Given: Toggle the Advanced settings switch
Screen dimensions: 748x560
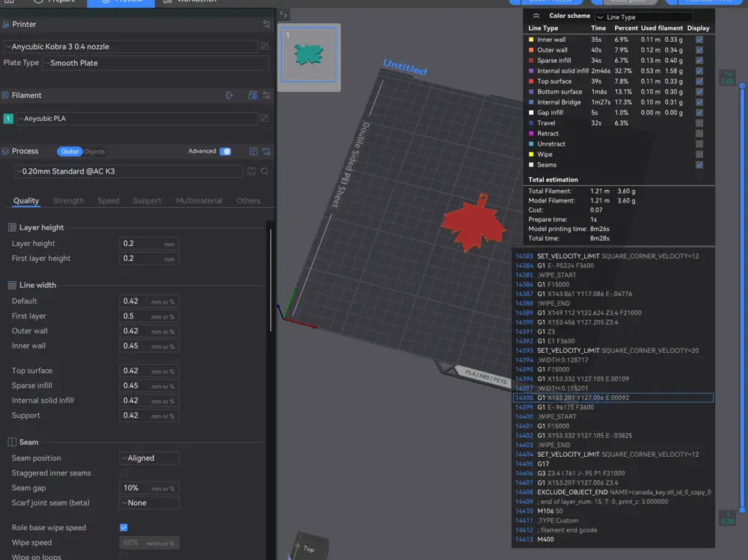Looking at the screenshot, I should 225,151.
